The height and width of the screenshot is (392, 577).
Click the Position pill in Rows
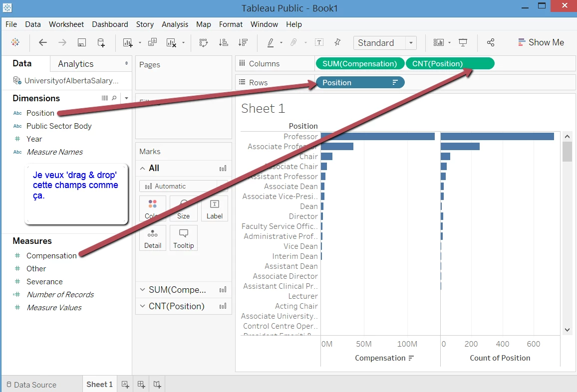pyautogui.click(x=359, y=82)
